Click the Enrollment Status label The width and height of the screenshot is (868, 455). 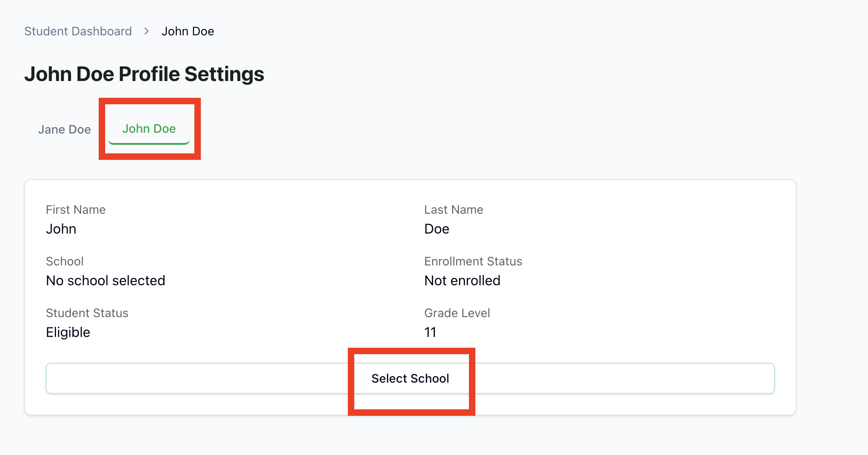(x=473, y=262)
